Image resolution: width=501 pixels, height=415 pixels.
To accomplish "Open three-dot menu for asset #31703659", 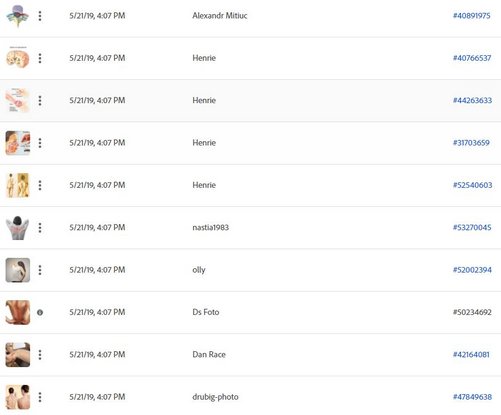I will pyautogui.click(x=40, y=143).
